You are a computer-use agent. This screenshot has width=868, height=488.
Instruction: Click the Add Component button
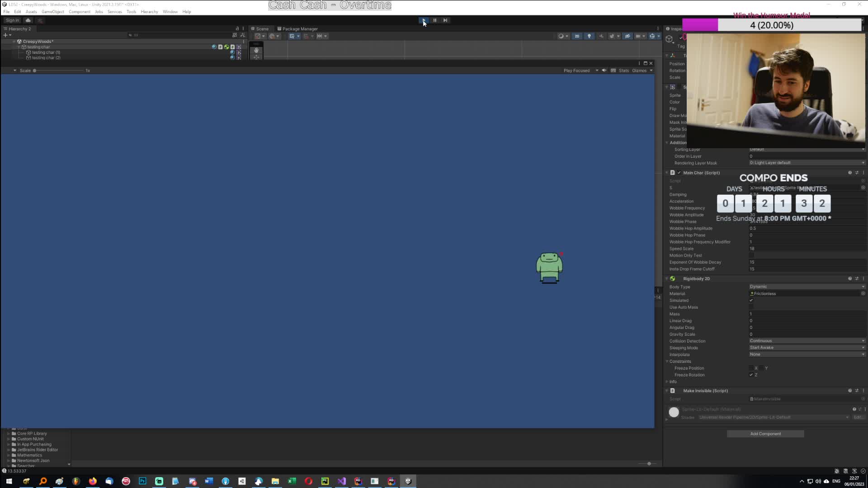[765, 434]
